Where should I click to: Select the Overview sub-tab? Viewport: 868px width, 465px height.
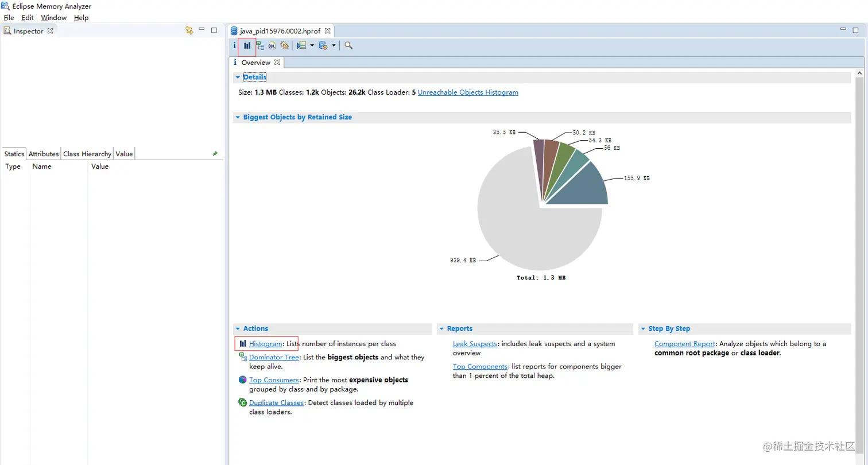click(256, 62)
